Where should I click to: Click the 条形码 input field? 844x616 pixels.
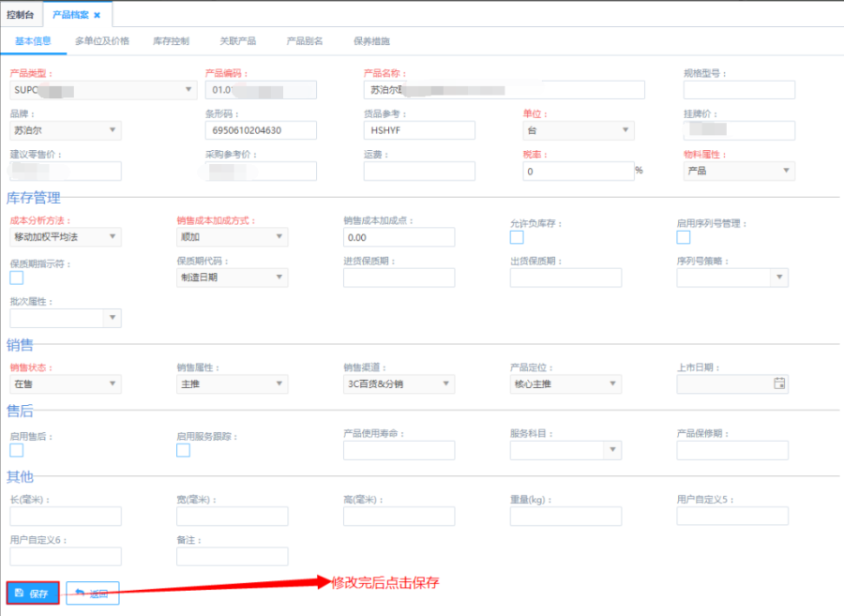click(x=261, y=130)
